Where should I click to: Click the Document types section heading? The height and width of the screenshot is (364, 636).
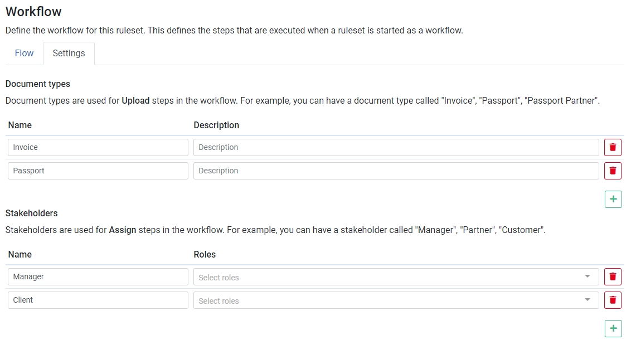[38, 84]
